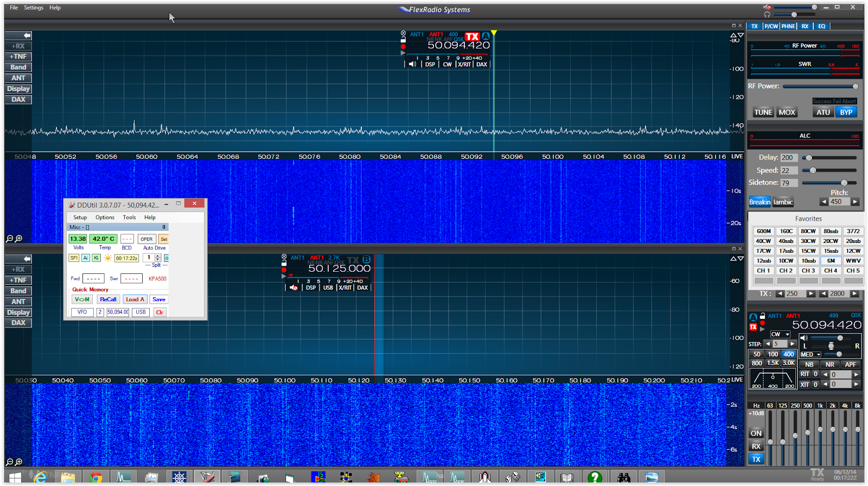Open the Band menu in upper panadapter

[x=18, y=67]
